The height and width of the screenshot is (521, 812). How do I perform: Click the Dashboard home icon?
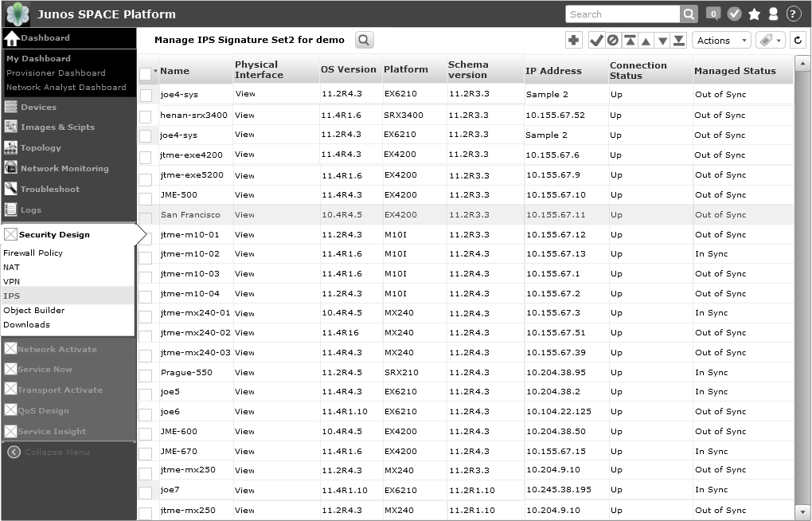tap(11, 38)
